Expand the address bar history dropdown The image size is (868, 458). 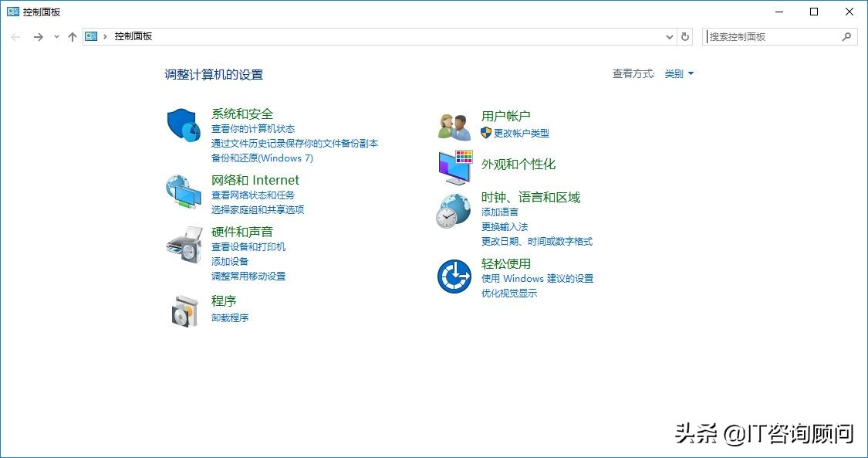pos(670,36)
